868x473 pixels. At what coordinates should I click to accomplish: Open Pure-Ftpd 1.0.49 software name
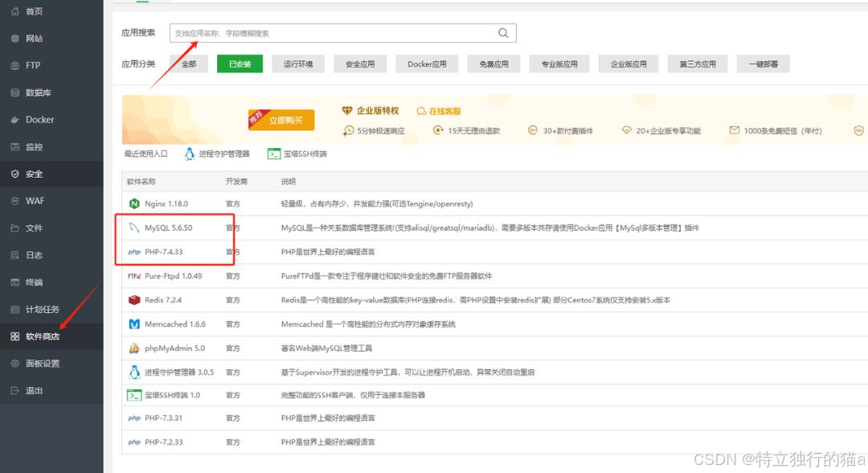[174, 276]
